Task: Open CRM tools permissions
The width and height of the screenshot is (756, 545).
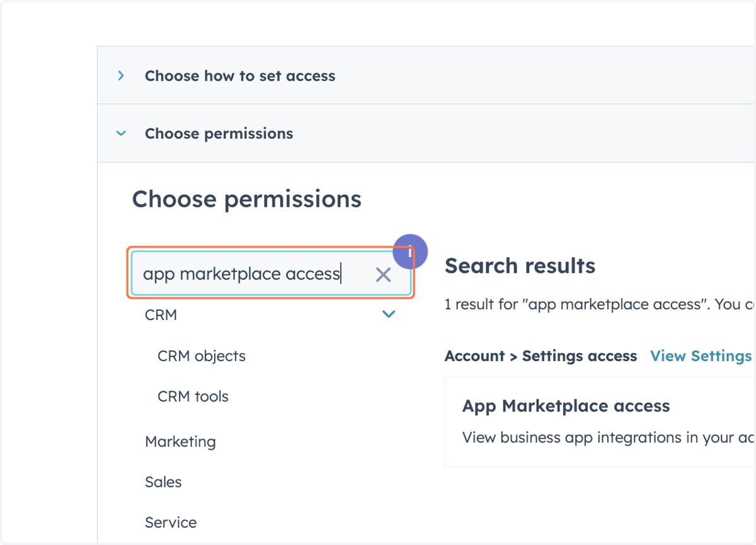Action: [x=193, y=396]
